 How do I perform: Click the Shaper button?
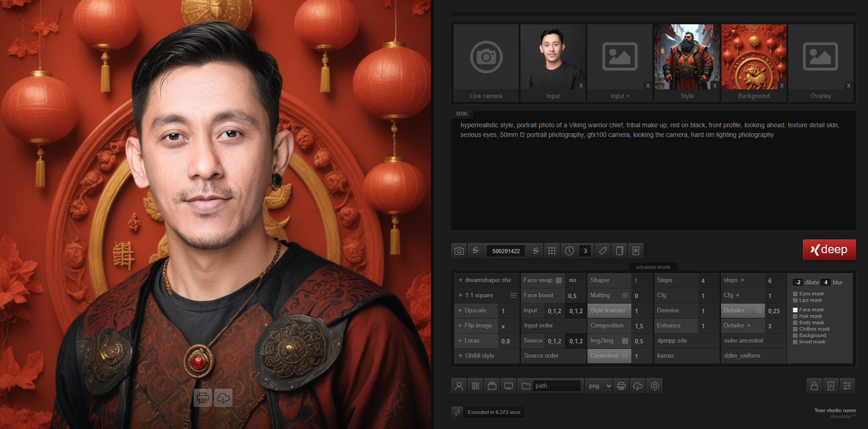point(609,280)
